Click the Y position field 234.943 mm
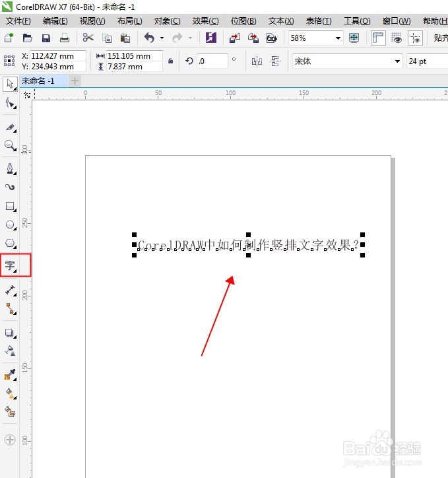The width and height of the screenshot is (448, 478). tap(58, 67)
